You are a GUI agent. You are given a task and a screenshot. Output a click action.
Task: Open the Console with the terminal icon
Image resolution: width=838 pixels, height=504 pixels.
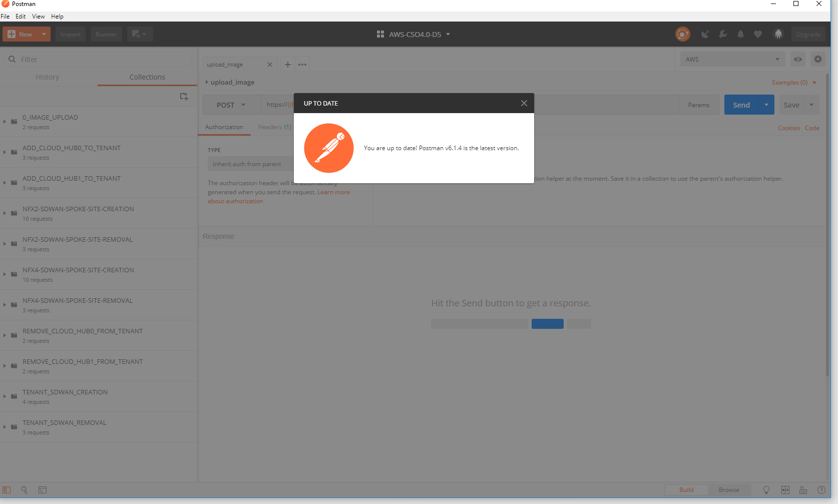click(42, 490)
